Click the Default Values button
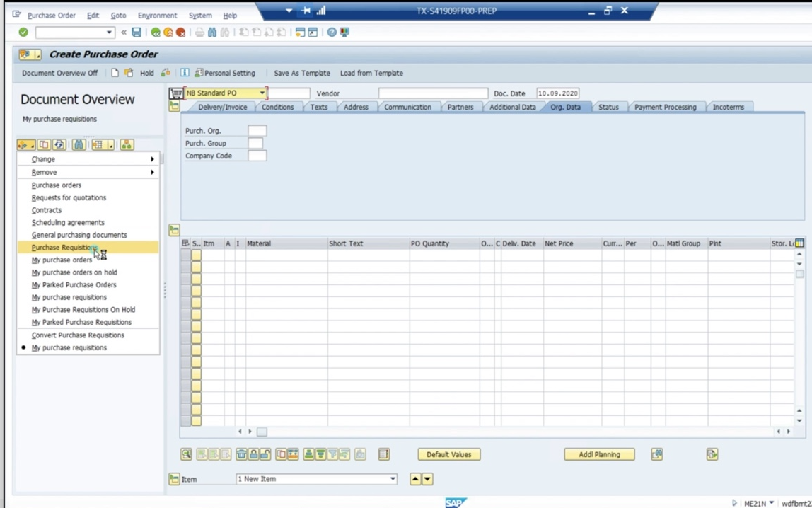The height and width of the screenshot is (508, 812). pos(449,454)
